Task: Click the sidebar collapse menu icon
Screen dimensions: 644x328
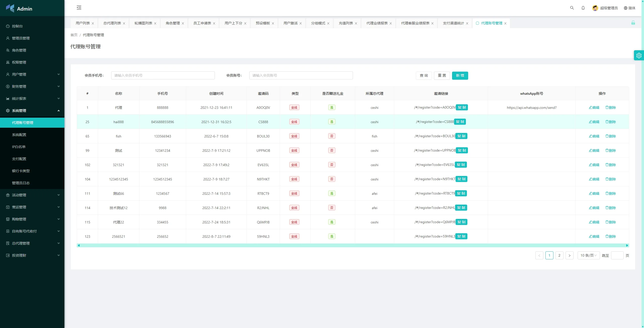Action: click(79, 8)
